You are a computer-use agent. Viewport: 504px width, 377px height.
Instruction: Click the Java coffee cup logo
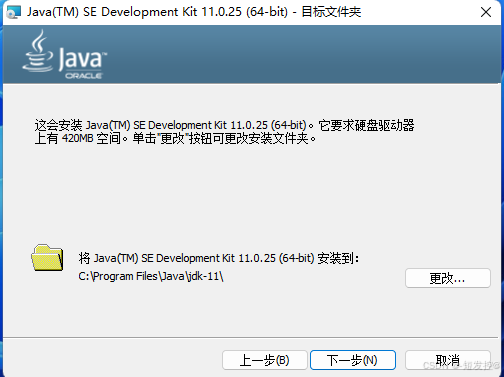point(38,51)
